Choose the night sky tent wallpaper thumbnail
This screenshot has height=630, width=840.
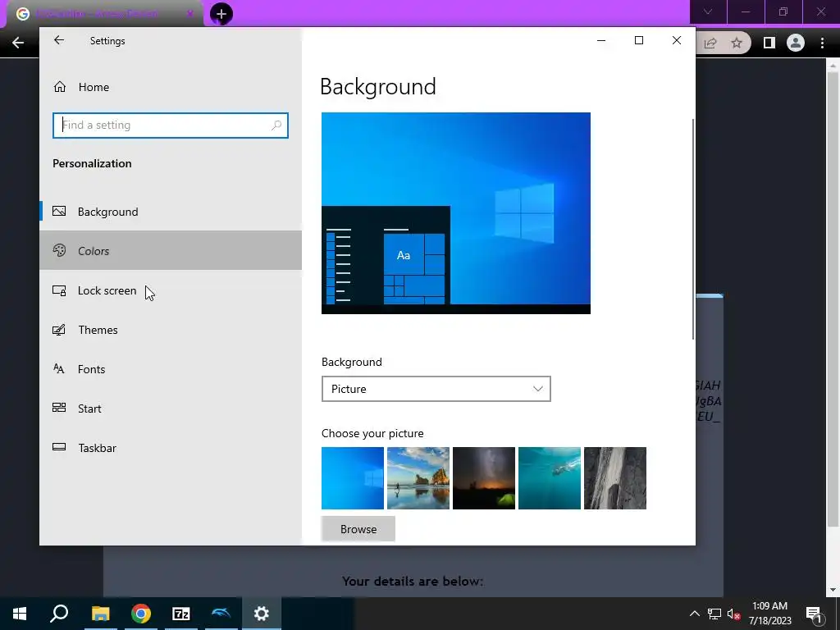tap(484, 478)
